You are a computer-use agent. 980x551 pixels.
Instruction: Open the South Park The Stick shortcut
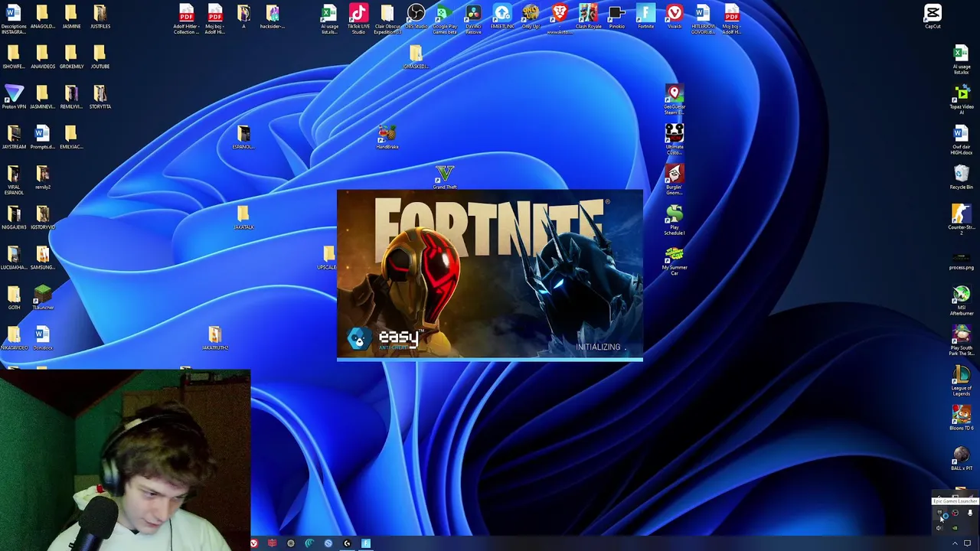(x=962, y=341)
